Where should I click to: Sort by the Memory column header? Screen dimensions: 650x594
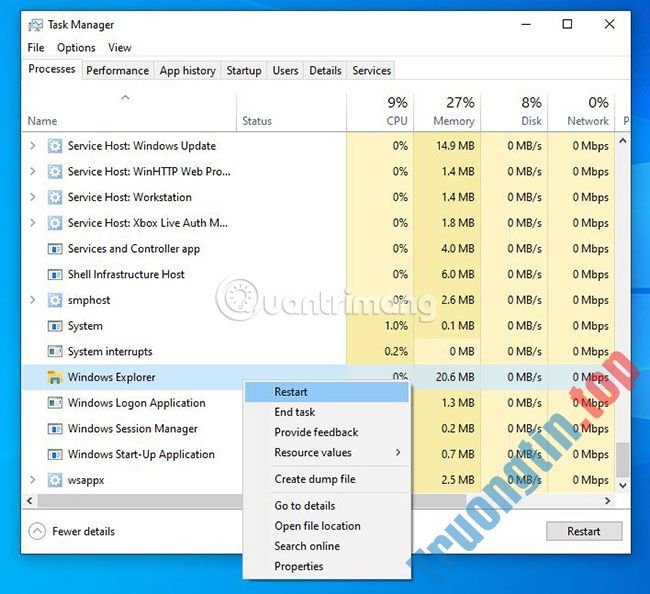tap(447, 112)
